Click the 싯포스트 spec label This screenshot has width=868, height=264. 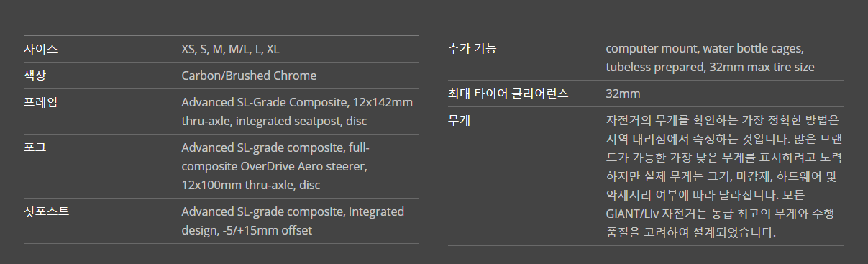[47, 211]
